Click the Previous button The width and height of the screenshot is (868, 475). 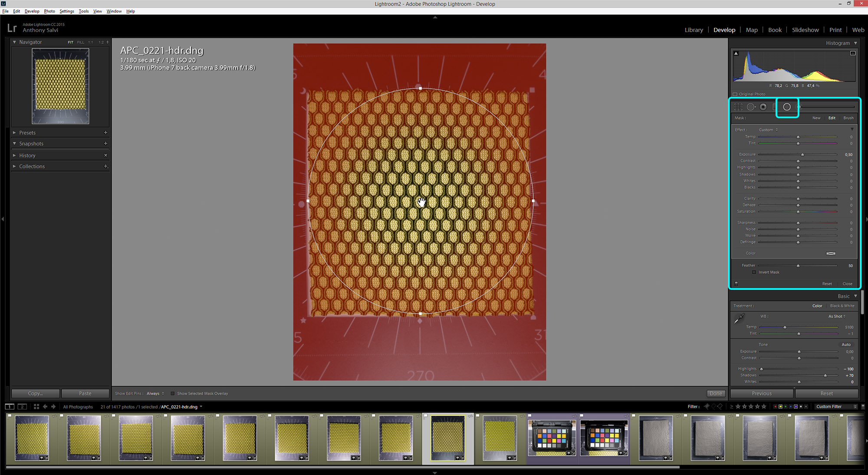click(x=762, y=393)
